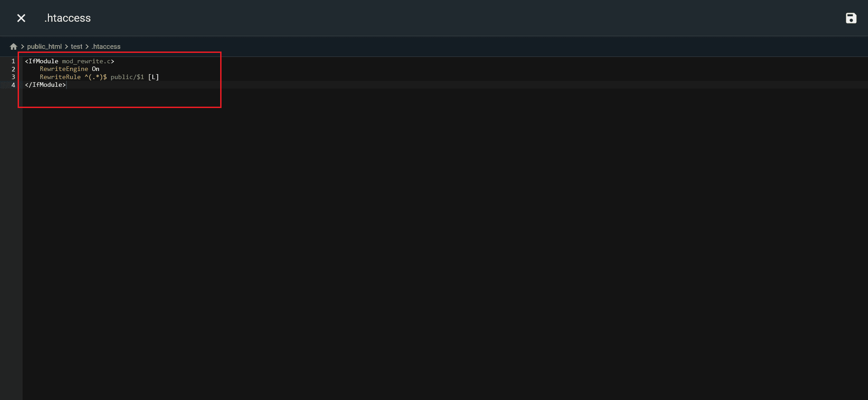Viewport: 868px width, 400px height.
Task: Click the public/$1 substitution text
Action: coord(127,77)
